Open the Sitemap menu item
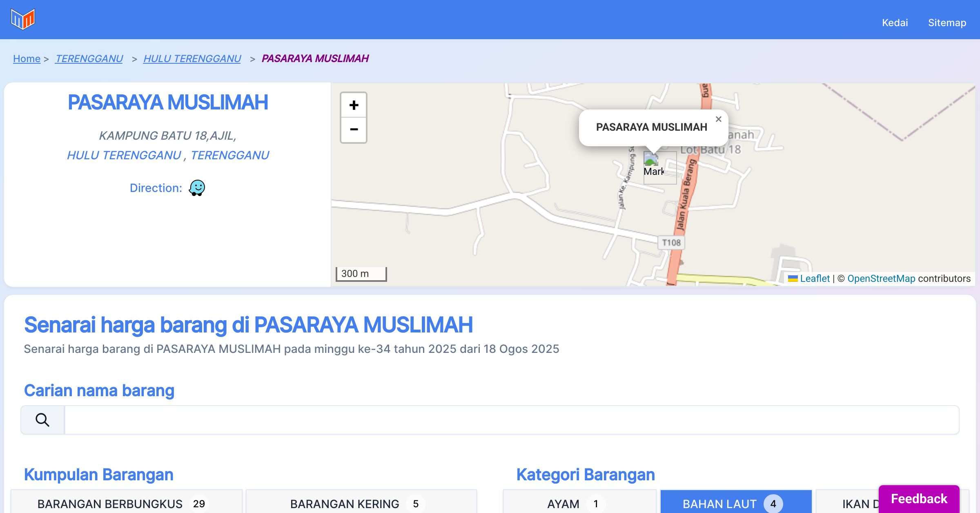Viewport: 980px width, 513px height. click(x=947, y=22)
